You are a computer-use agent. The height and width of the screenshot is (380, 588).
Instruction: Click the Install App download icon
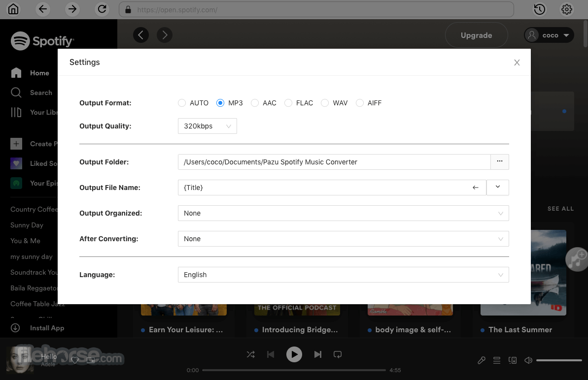click(x=15, y=328)
